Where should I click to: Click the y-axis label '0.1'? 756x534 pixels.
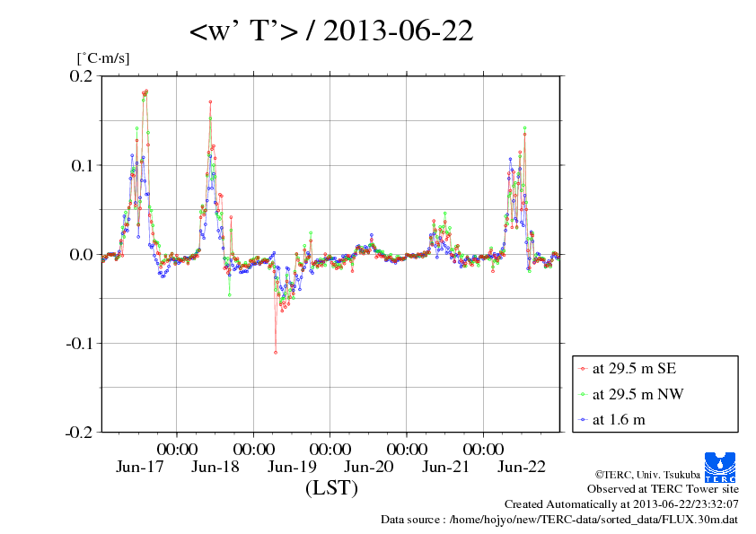[x=81, y=166]
